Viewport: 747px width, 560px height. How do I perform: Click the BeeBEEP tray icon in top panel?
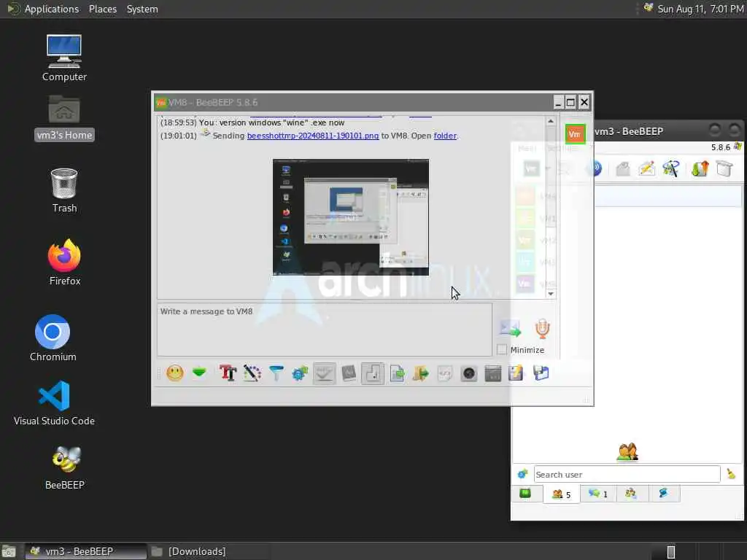(x=648, y=7)
